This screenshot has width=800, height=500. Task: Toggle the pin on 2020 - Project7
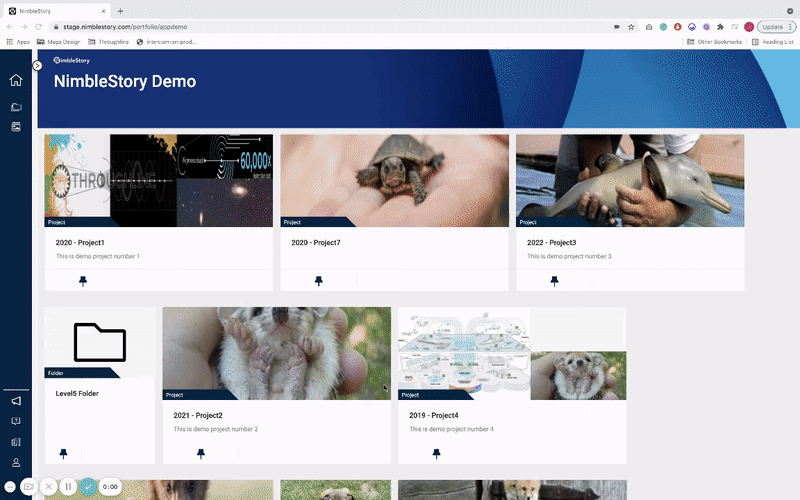[319, 281]
